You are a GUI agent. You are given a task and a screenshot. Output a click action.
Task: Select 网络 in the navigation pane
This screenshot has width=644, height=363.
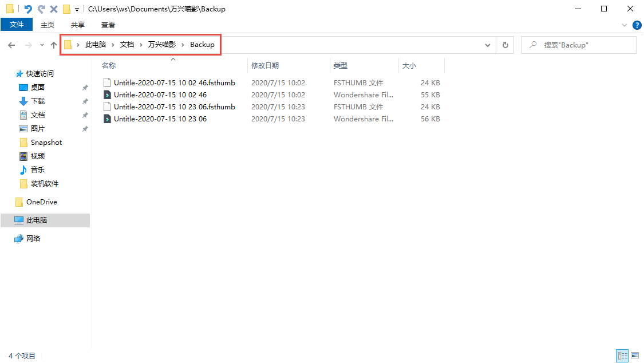pos(33,239)
